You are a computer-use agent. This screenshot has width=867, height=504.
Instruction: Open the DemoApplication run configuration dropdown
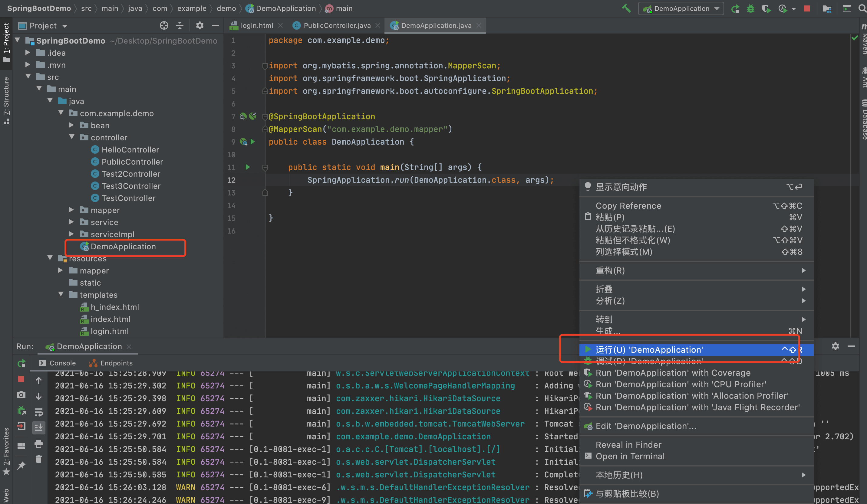[x=681, y=8]
